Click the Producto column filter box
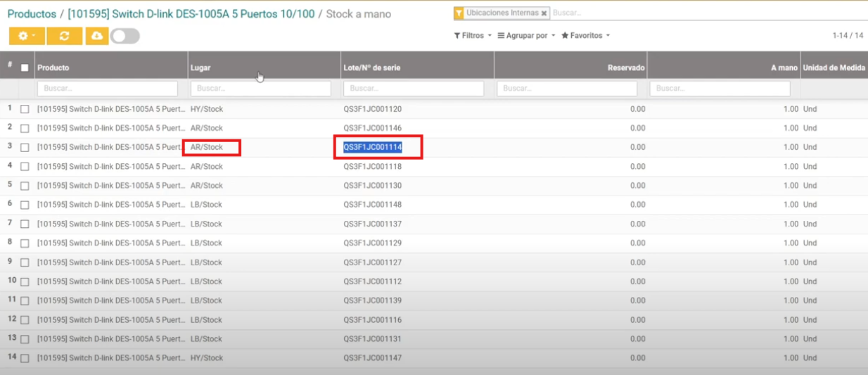Viewport: 868px width, 375px height. coord(107,89)
